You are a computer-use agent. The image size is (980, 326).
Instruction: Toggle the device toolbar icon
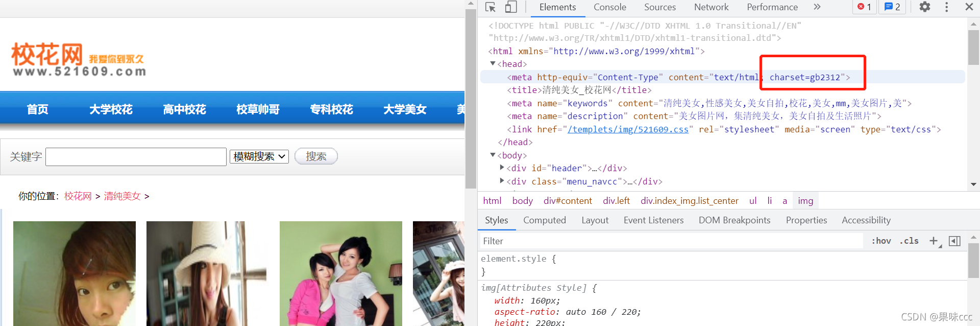click(x=510, y=7)
